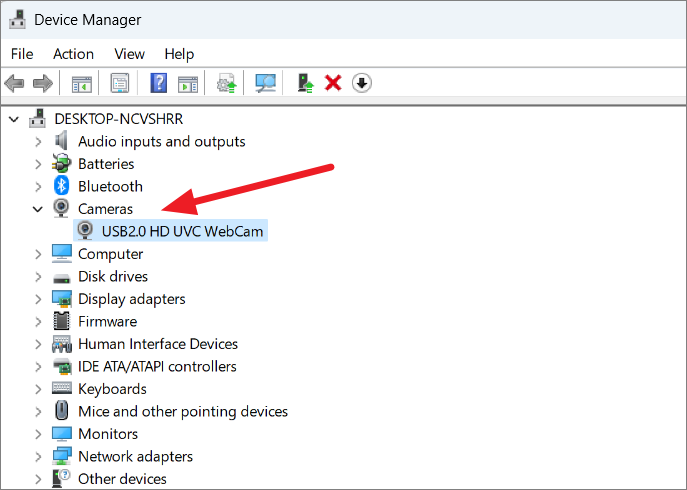Select the Disk drives label
The height and width of the screenshot is (490, 687).
pyautogui.click(x=113, y=276)
